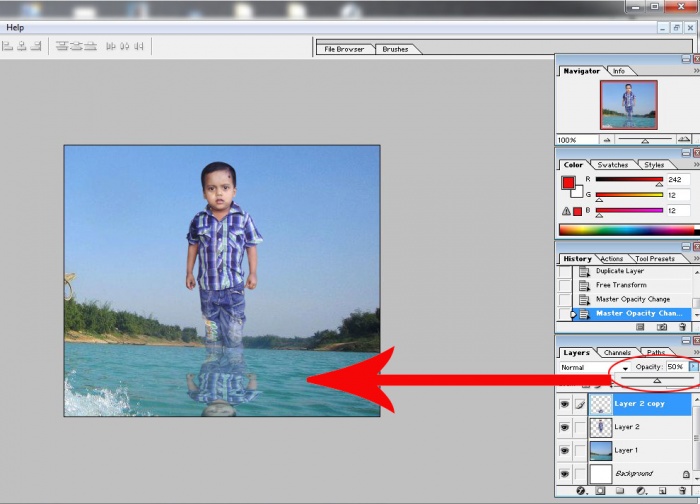Delete the selected layer with trash icon

682,491
